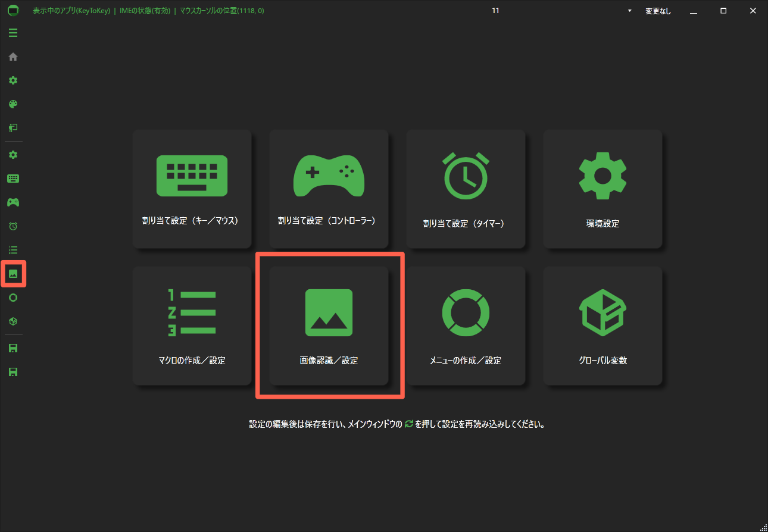
Task: Select the gamepad icon in the sidebar
Action: click(x=13, y=202)
